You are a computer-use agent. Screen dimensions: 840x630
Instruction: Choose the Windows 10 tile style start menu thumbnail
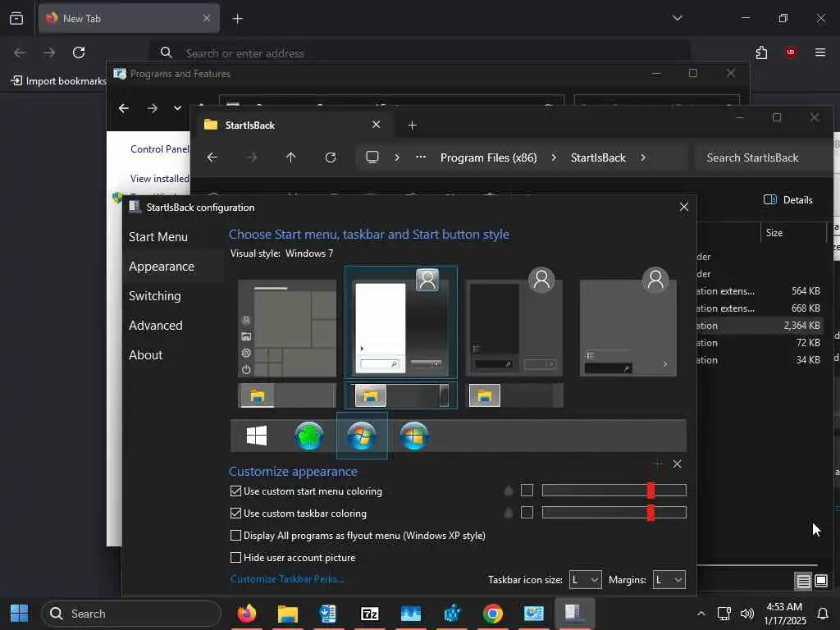(287, 328)
